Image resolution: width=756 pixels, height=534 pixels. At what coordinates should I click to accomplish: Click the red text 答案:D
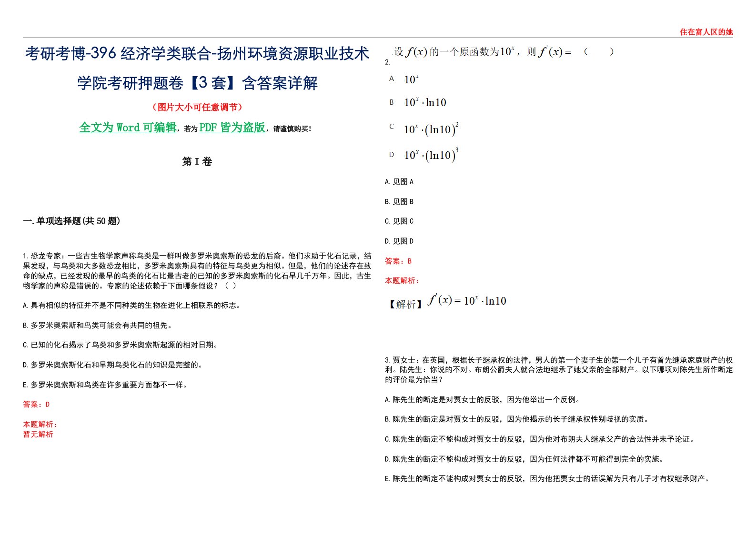tap(36, 405)
